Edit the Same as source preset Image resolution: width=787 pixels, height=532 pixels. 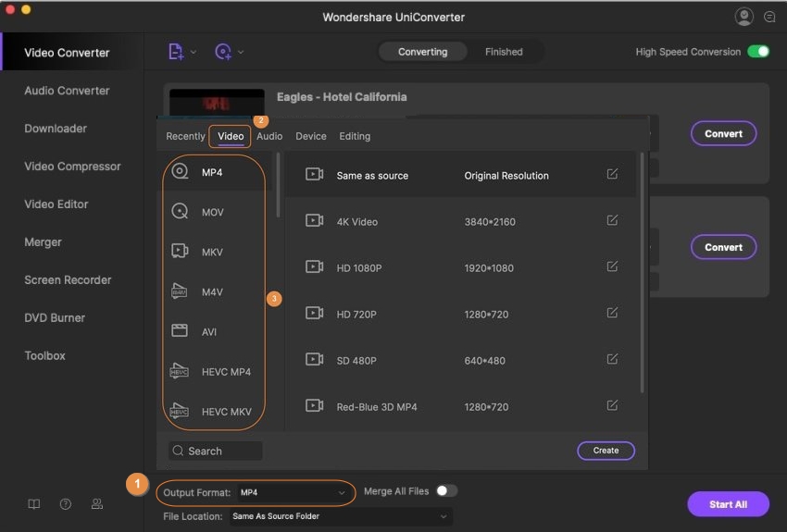pos(612,174)
